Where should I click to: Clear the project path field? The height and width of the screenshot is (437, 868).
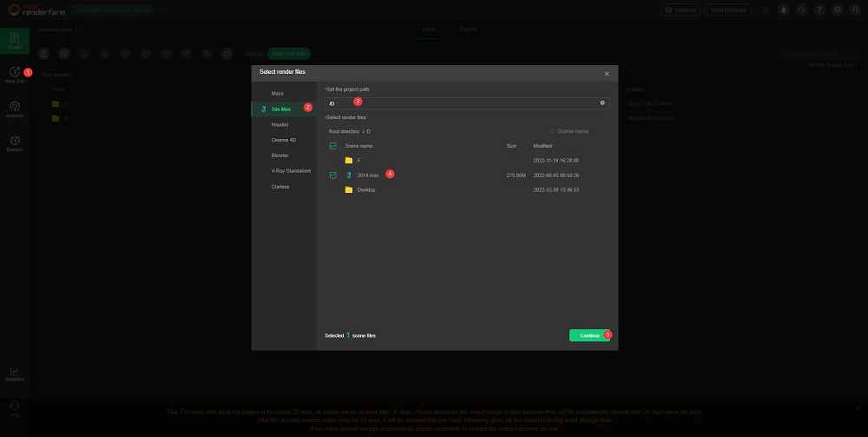(x=602, y=103)
